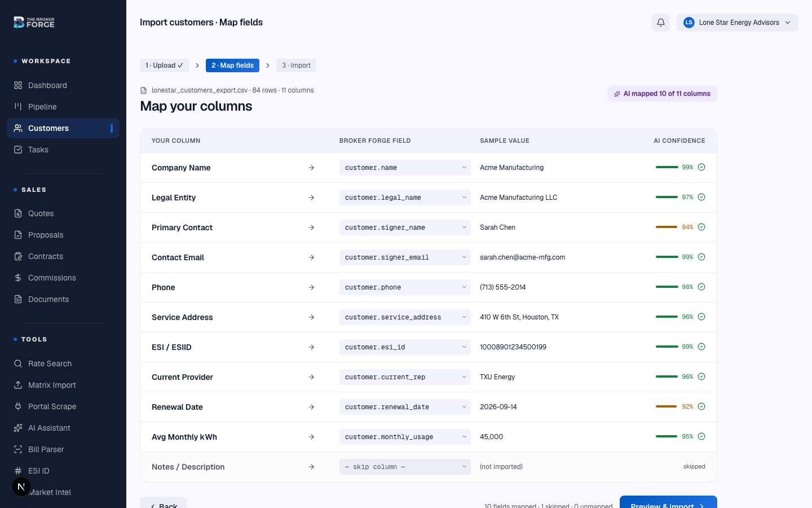
Task: Open the Rate Search link
Action: click(63, 364)
